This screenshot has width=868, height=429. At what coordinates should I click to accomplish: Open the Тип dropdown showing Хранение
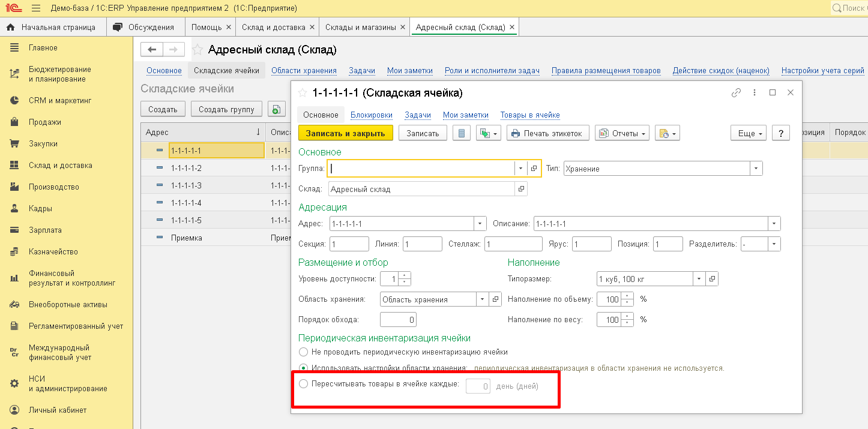coord(756,169)
